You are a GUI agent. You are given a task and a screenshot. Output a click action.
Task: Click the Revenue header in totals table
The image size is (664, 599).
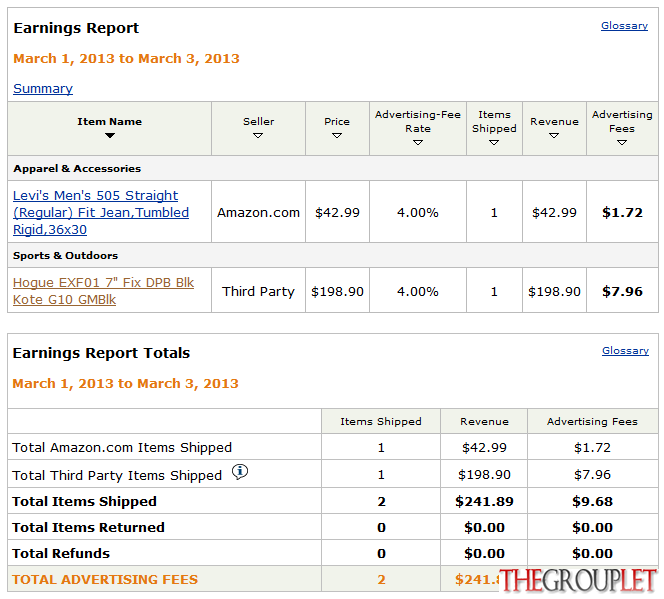point(484,422)
